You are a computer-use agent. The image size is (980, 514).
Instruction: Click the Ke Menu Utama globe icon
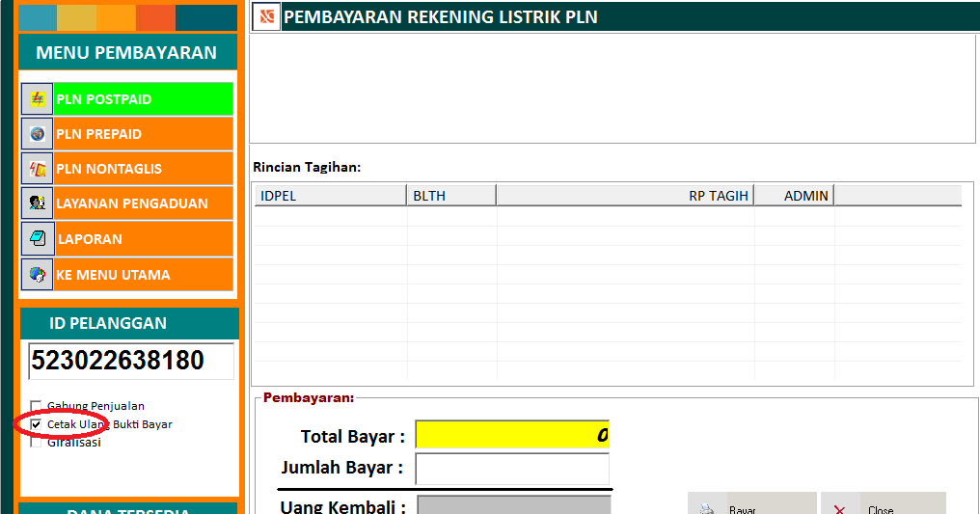click(x=37, y=274)
